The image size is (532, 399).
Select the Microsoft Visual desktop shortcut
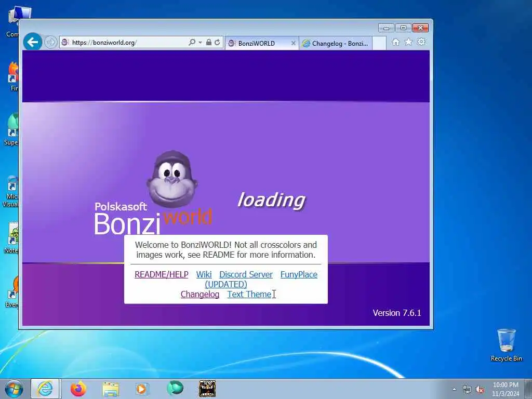(x=11, y=191)
